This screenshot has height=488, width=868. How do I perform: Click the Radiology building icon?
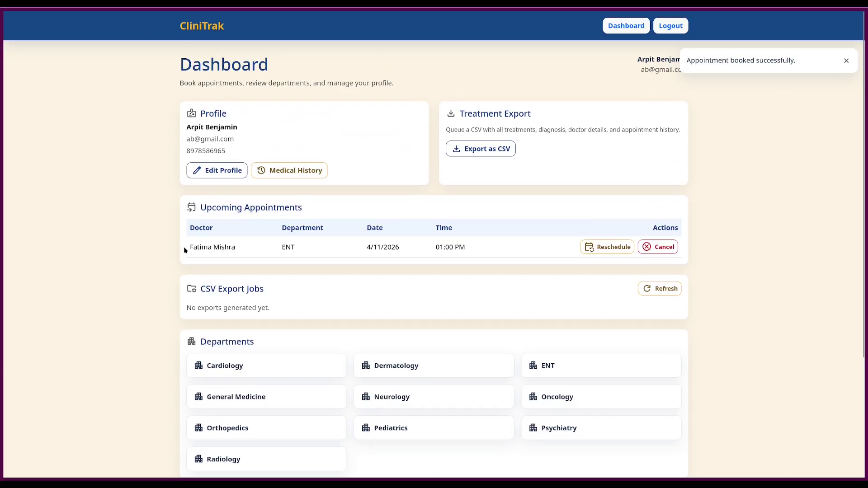[x=198, y=459]
